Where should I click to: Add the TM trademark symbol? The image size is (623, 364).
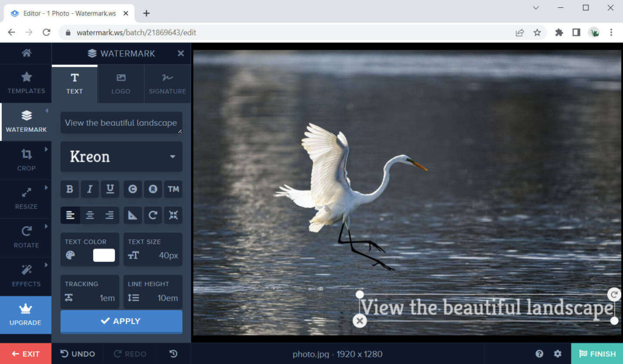click(173, 189)
